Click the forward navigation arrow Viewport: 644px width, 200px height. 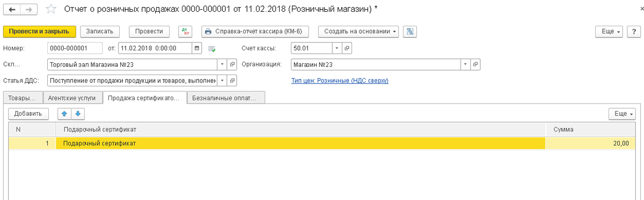29,9
